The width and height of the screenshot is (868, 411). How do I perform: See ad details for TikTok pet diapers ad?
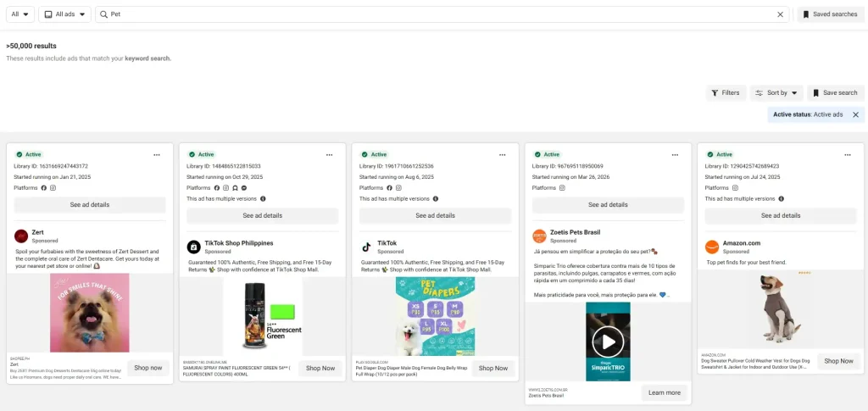pyautogui.click(x=435, y=216)
